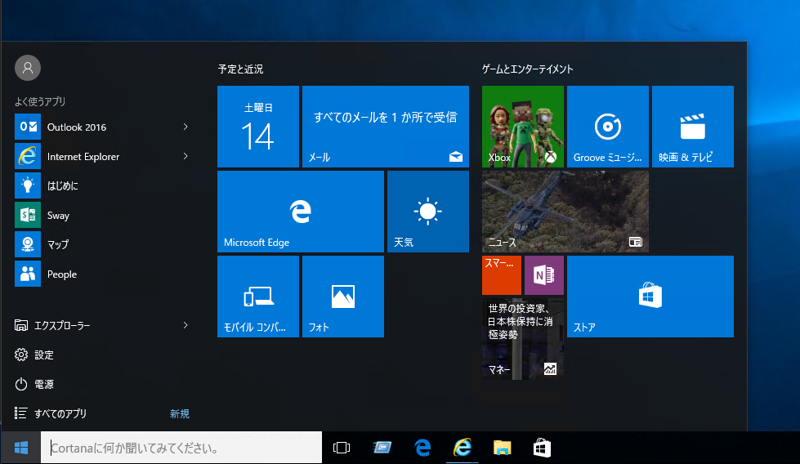Screen dimensions: 800x464
Task: Click the Cortana search box
Action: pyautogui.click(x=180, y=447)
